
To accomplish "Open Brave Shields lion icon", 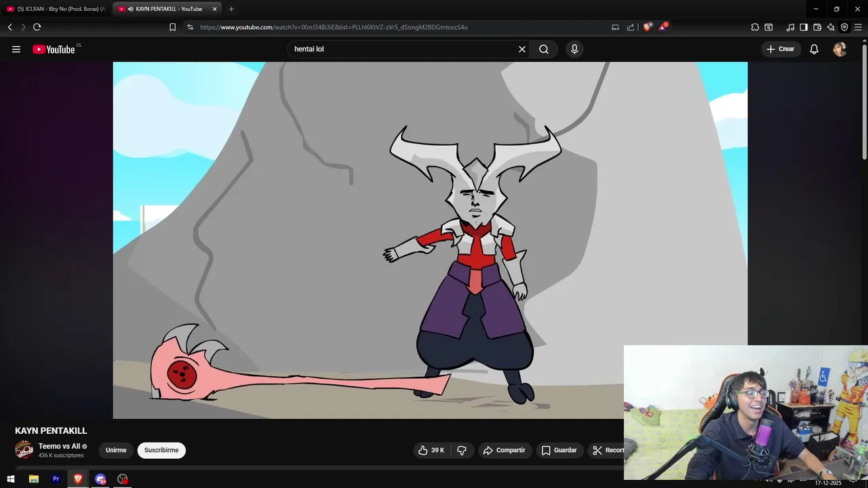I will pos(647,27).
